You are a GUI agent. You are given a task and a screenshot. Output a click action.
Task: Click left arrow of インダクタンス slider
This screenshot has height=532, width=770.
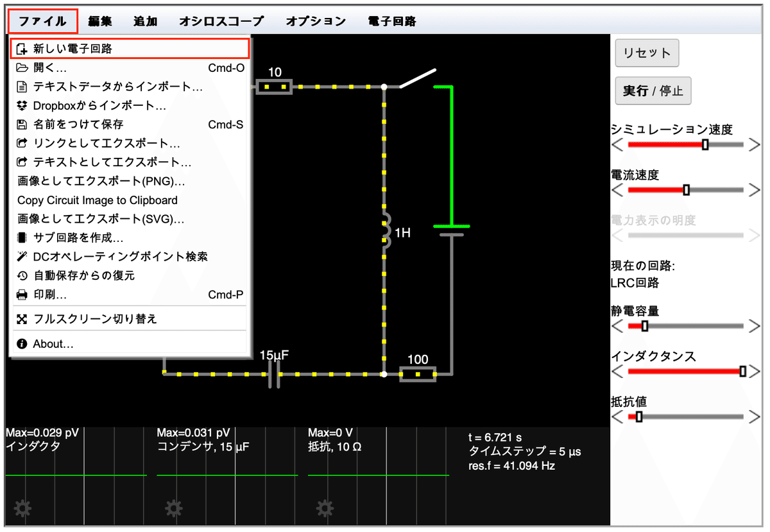(x=617, y=372)
